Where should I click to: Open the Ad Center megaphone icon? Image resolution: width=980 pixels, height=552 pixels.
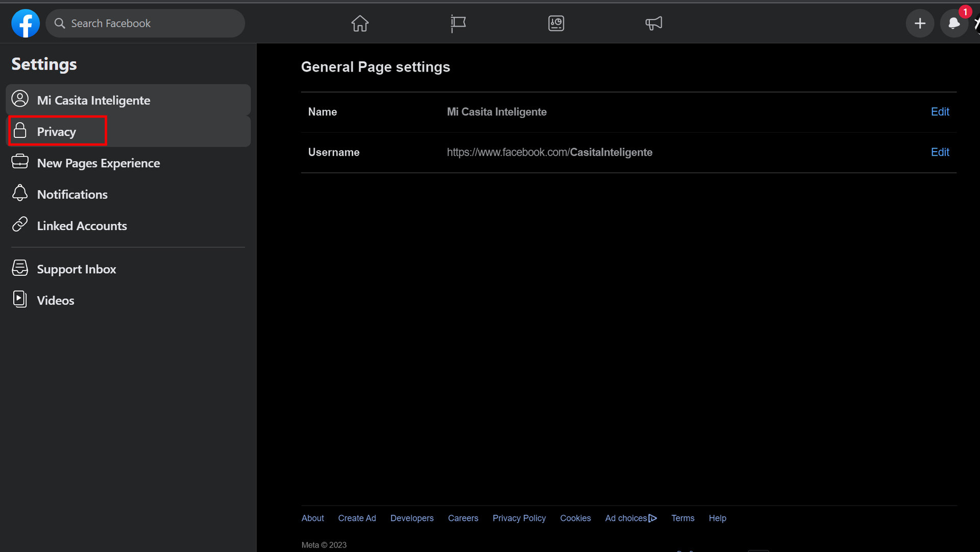pos(653,23)
